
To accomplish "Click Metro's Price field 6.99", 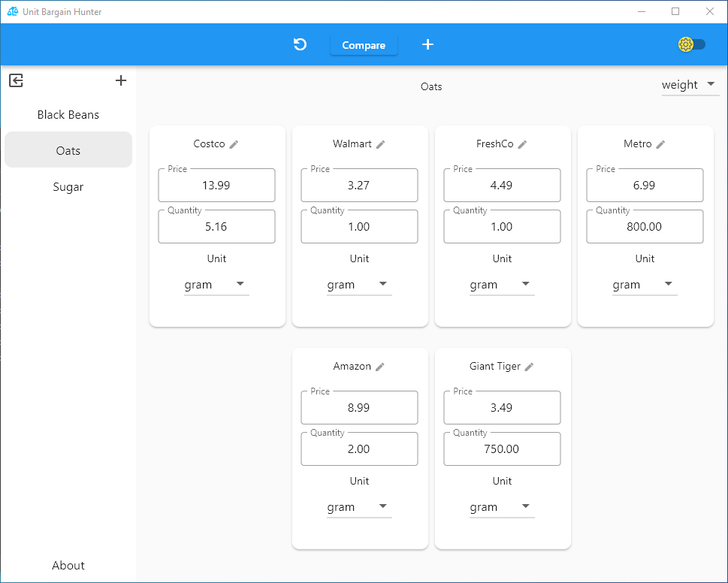I will [645, 186].
